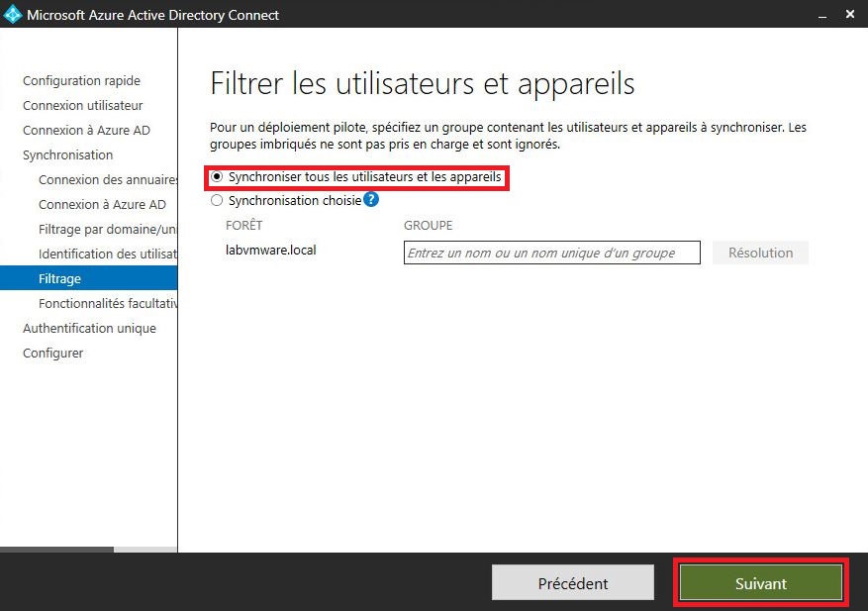Select top-level Connexion à Azure AD step
Viewport: 868px width, 611px height.
coord(86,130)
